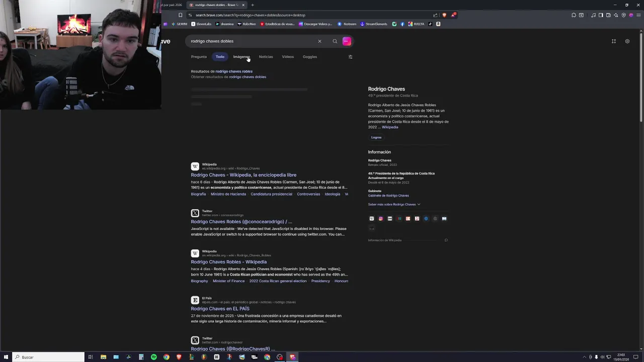
Task: Jump to 2022 Costa Rican general election link
Action: [x=278, y=281]
